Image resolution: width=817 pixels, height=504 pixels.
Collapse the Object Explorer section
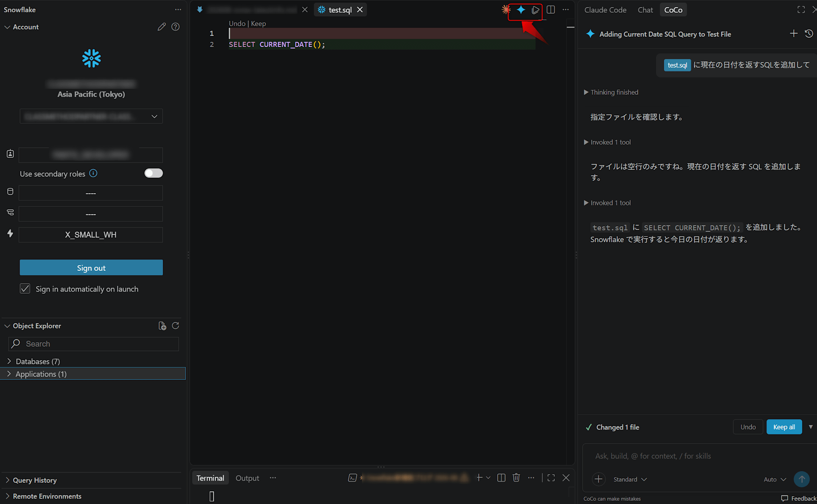click(7, 326)
